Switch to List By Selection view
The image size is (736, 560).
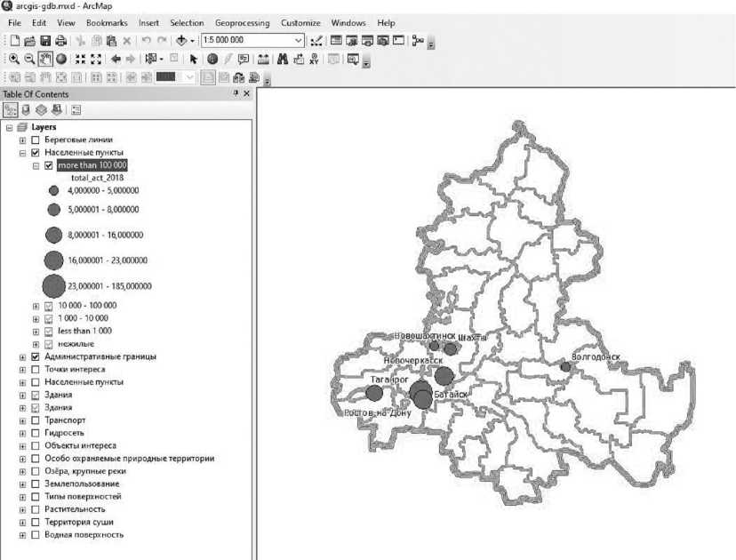[x=57, y=110]
